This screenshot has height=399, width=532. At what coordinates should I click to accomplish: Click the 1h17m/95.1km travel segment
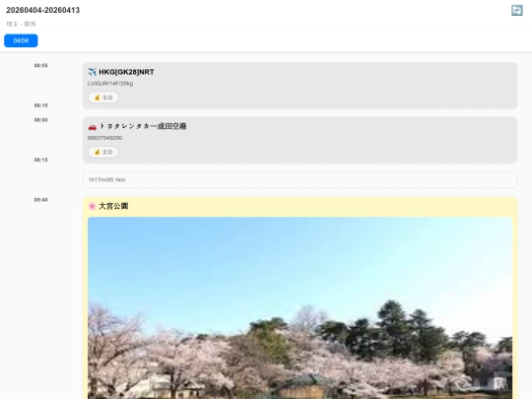click(x=299, y=179)
